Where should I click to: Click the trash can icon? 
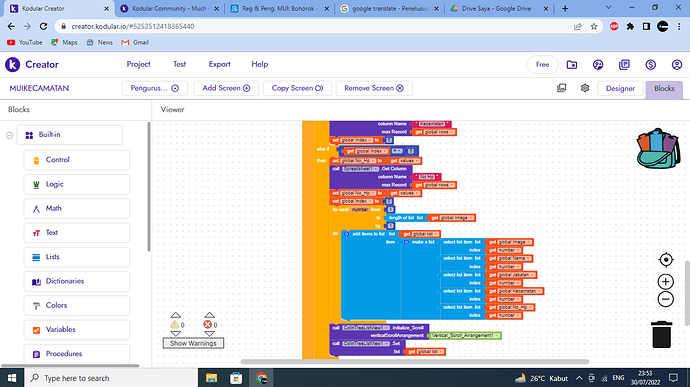coord(661,335)
